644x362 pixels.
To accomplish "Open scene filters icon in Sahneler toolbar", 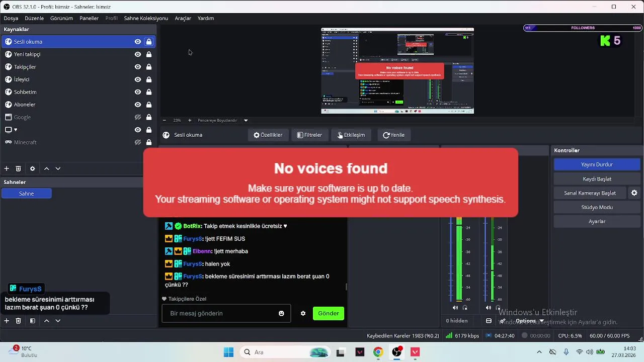I will (x=32, y=321).
